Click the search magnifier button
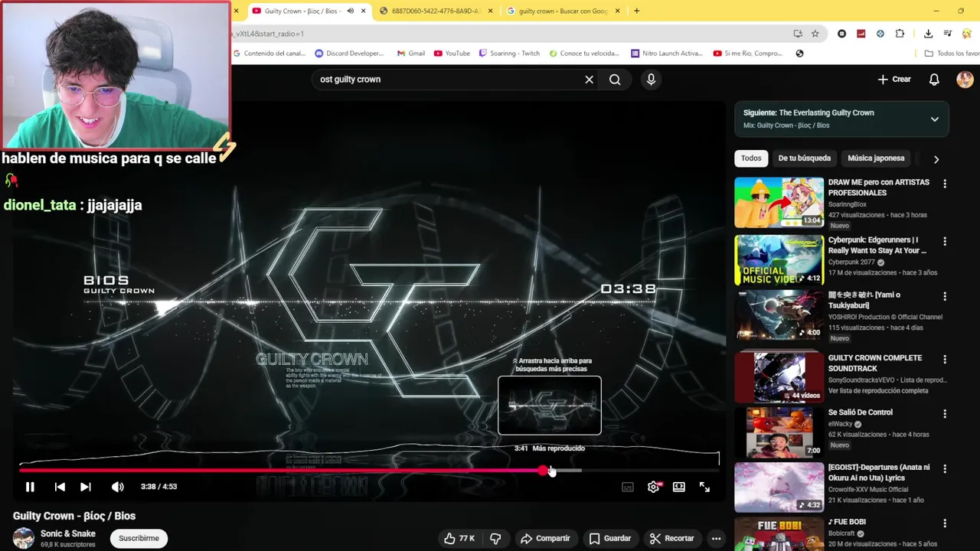 (615, 80)
